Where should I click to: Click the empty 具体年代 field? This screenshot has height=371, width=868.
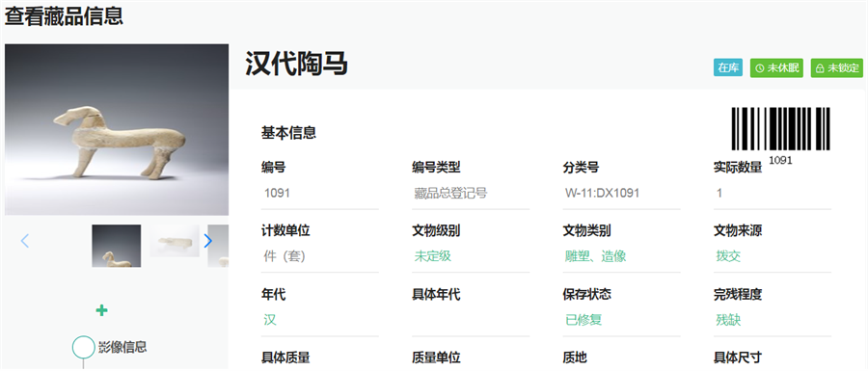coord(471,320)
